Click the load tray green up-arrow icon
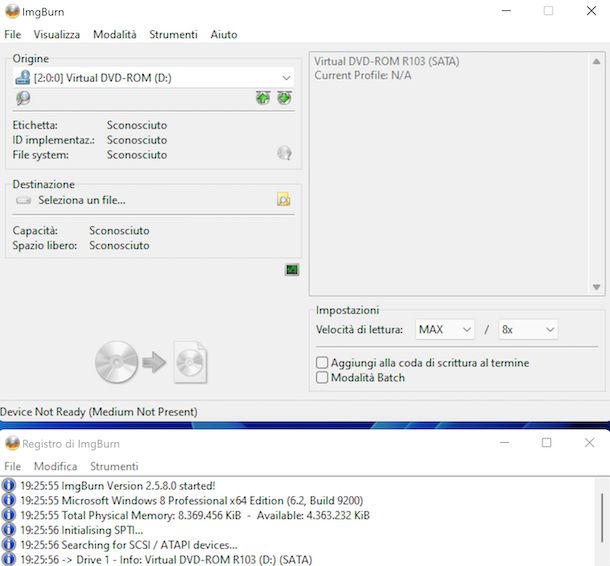Screen dimensions: 610x566 coord(263,98)
